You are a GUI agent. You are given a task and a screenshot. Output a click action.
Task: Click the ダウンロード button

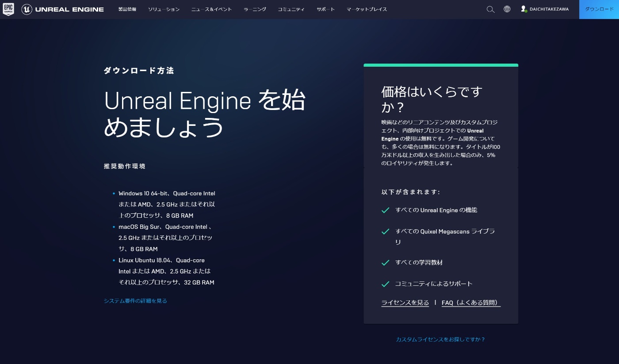tap(599, 9)
